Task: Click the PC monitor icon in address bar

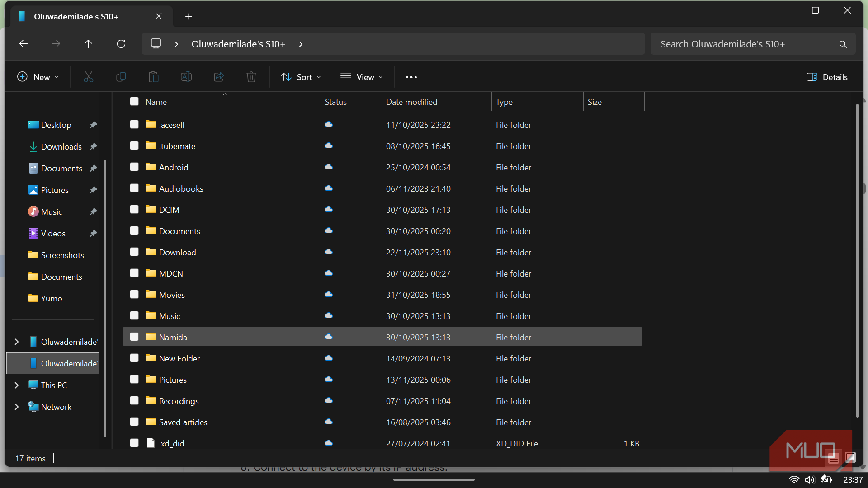Action: click(x=156, y=44)
